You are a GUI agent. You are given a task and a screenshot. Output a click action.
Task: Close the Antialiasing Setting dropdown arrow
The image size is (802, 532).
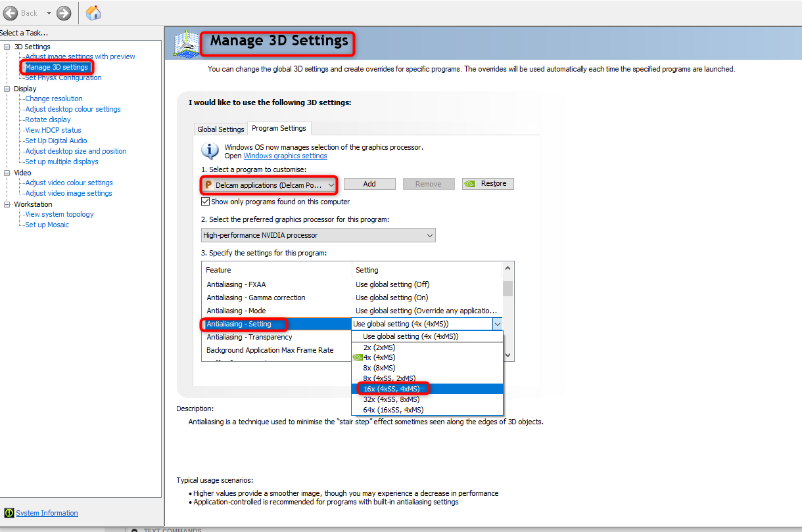pos(498,324)
